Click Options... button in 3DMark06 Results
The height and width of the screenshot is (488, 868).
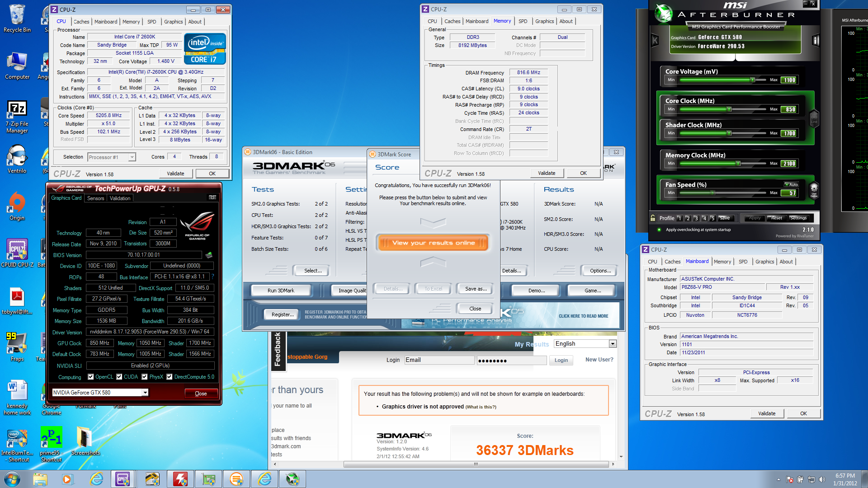click(x=600, y=271)
